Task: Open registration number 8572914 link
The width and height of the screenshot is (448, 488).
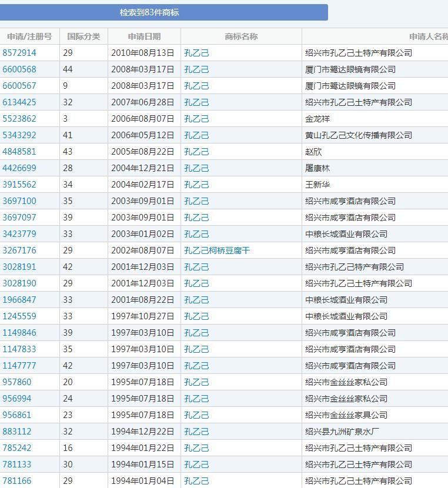Action: point(19,53)
